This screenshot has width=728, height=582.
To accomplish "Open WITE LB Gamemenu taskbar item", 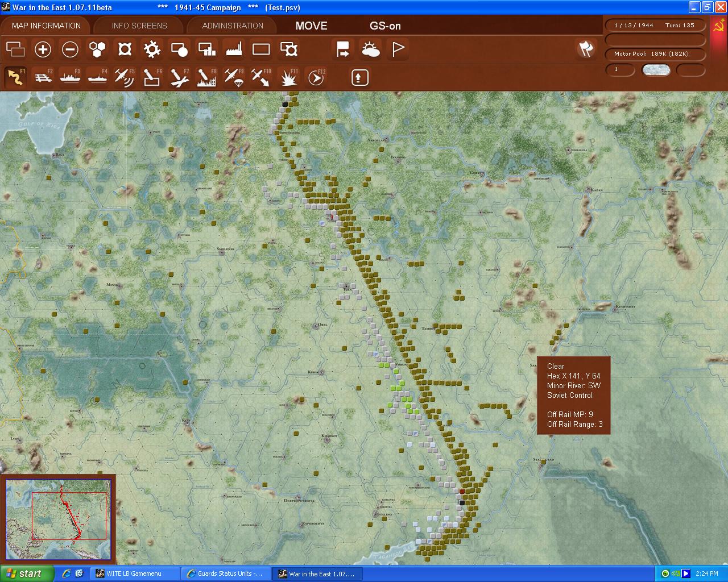I will [134, 573].
